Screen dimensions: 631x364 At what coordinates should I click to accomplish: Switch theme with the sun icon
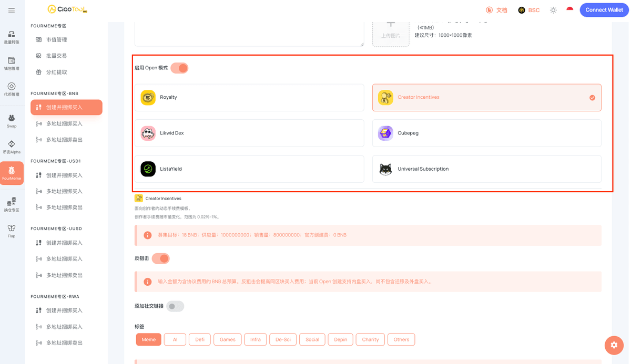553,10
